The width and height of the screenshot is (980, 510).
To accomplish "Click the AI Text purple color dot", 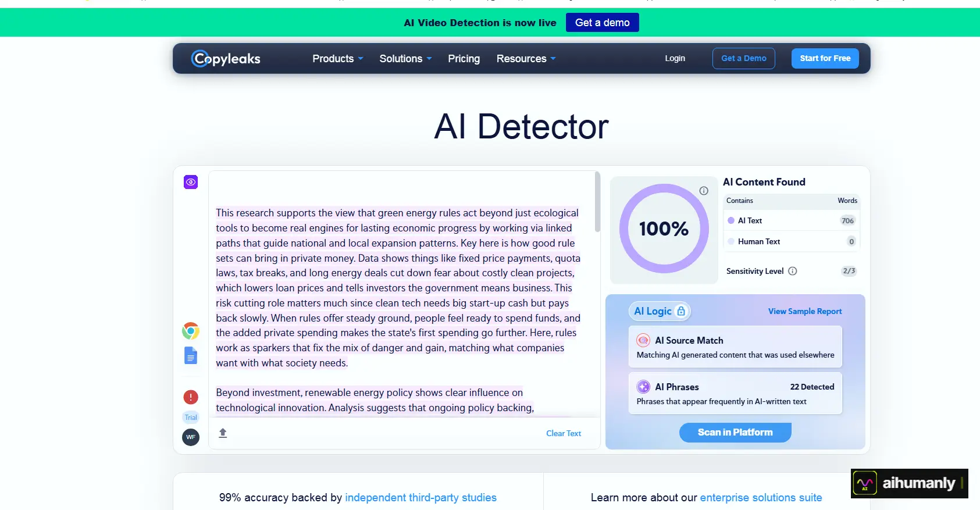I will click(x=731, y=220).
